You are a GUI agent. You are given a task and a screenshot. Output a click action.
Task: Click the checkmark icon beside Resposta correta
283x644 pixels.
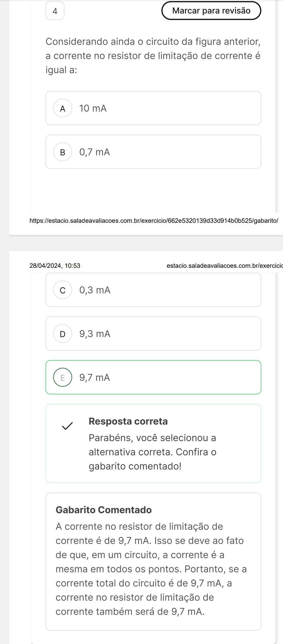pyautogui.click(x=67, y=426)
